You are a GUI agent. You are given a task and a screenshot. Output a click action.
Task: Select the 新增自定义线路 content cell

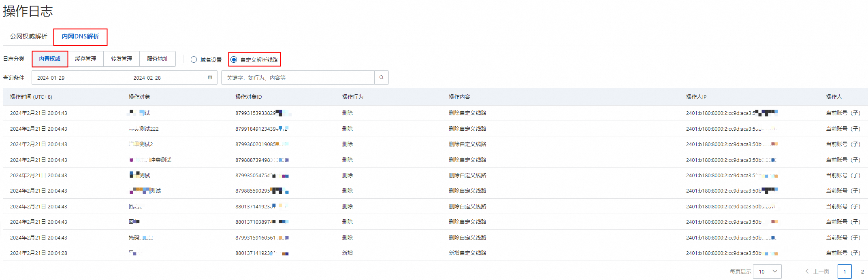click(x=467, y=253)
